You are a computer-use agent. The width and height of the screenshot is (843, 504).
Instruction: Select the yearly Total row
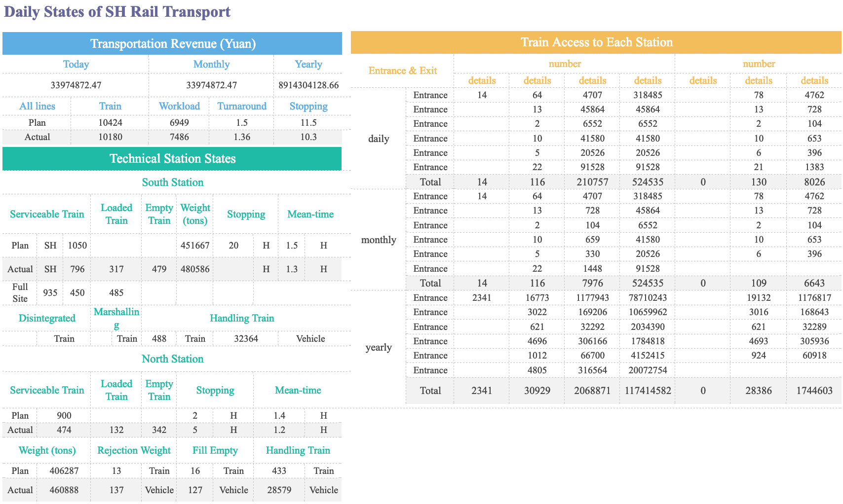coord(430,391)
